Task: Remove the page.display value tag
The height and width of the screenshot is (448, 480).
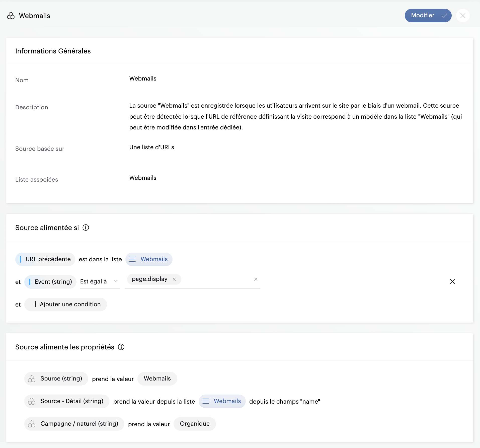Action: click(x=174, y=279)
